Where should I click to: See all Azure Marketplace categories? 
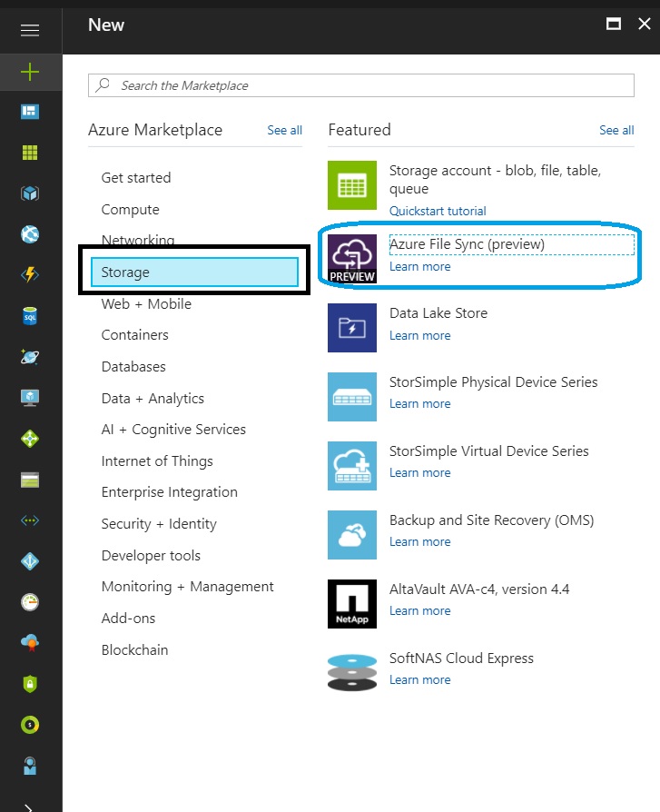coord(284,130)
